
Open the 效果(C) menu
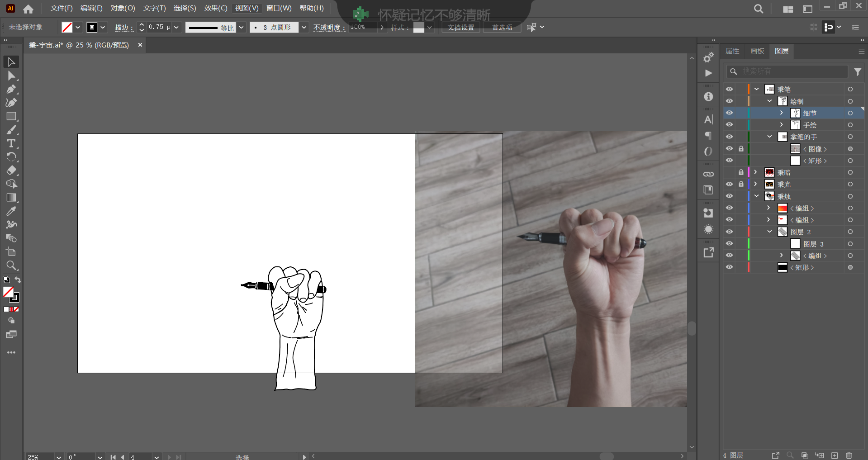215,8
